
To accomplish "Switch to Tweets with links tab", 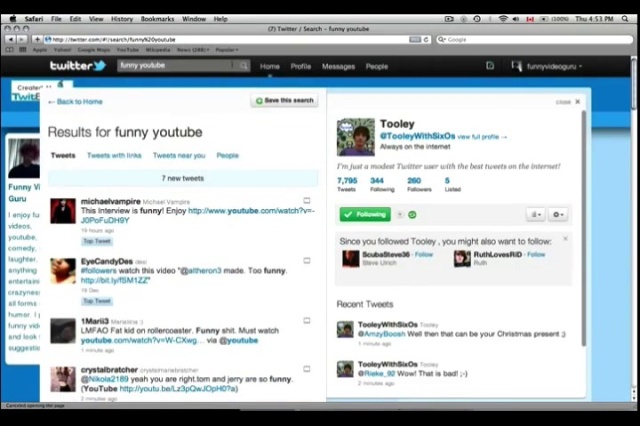I will click(x=114, y=155).
